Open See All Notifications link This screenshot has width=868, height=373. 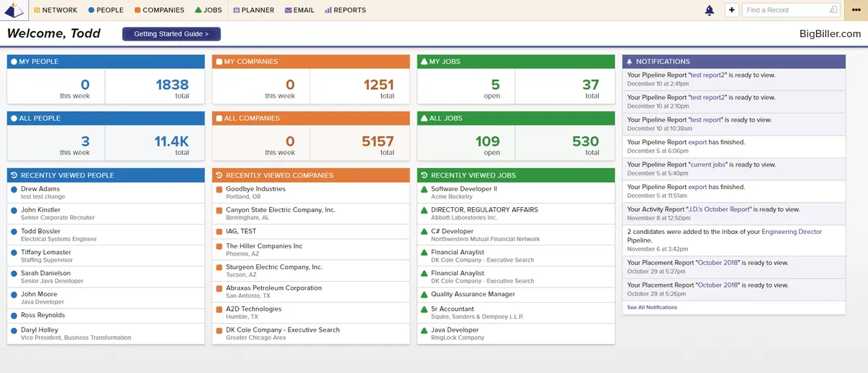[x=652, y=307]
